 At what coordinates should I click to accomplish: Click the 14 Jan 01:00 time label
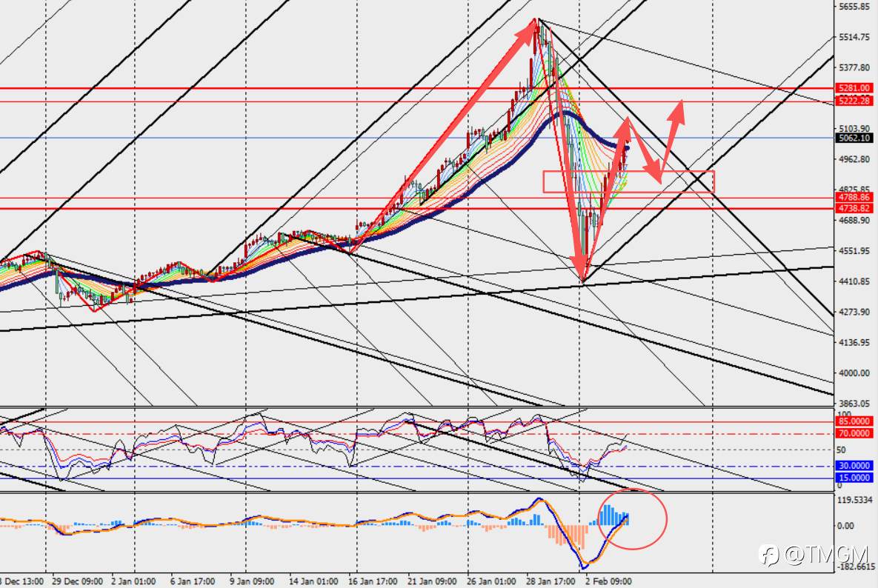tap(313, 582)
